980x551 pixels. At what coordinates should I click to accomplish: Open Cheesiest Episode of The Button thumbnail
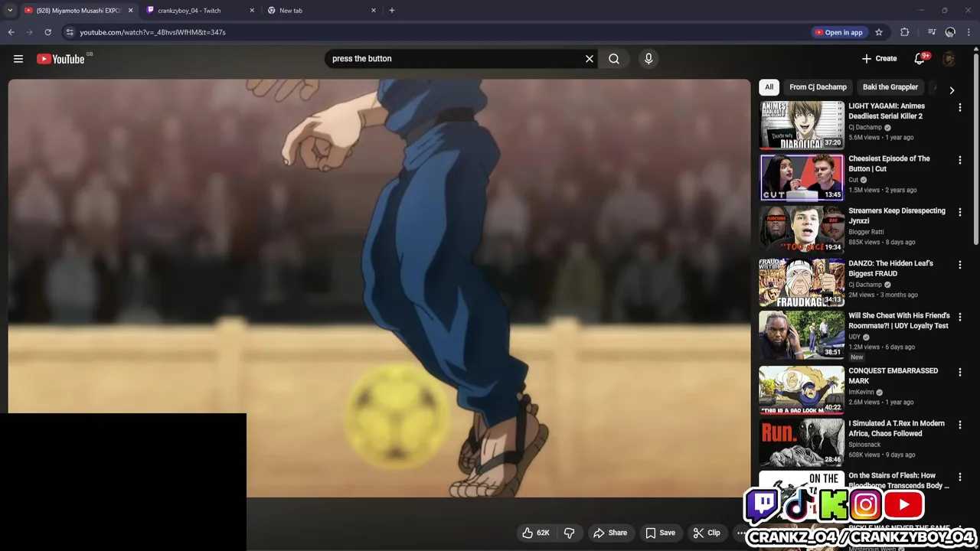click(802, 177)
